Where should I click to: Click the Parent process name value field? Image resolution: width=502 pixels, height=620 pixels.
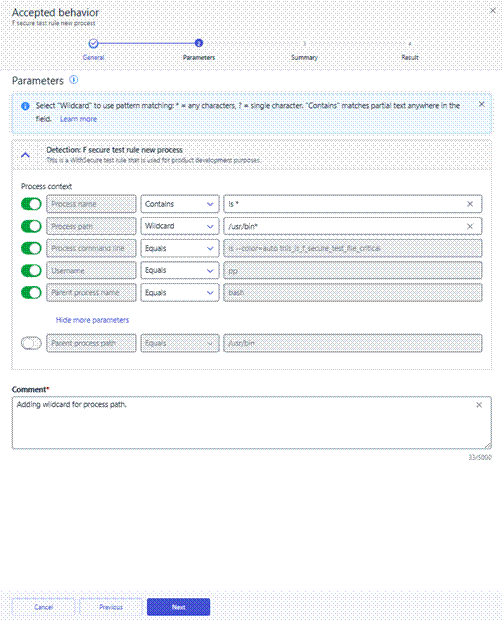click(353, 293)
